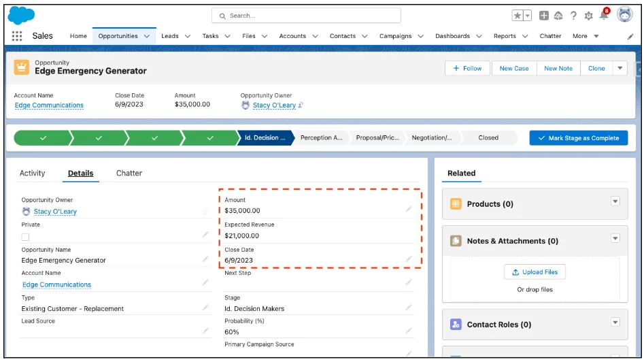Edit the Account Name field pencil icon

tap(205, 282)
